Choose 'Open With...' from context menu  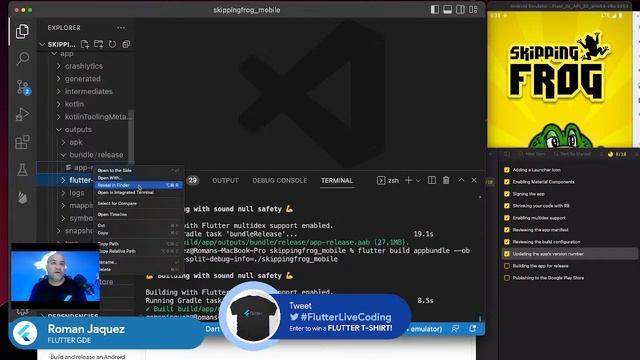(139, 178)
